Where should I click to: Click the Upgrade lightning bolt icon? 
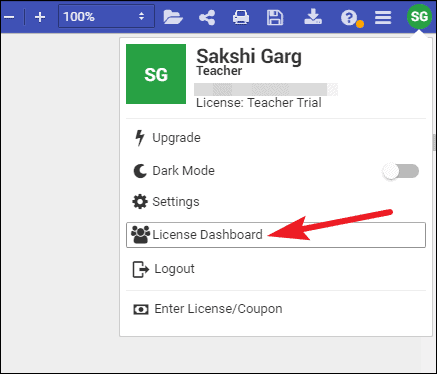pyautogui.click(x=140, y=138)
